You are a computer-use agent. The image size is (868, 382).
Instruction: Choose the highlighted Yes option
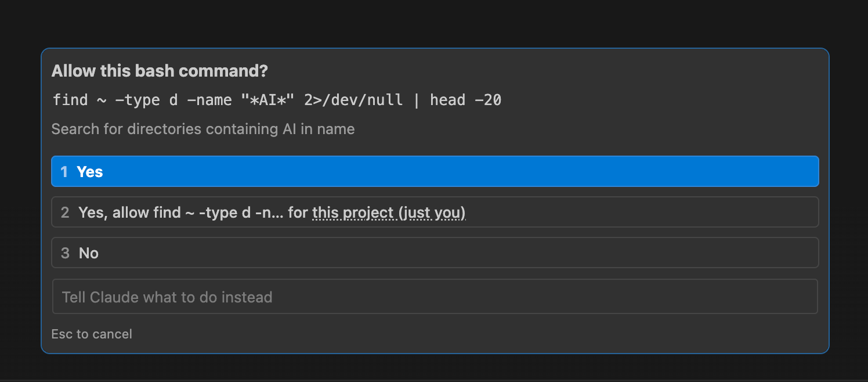pyautogui.click(x=435, y=171)
